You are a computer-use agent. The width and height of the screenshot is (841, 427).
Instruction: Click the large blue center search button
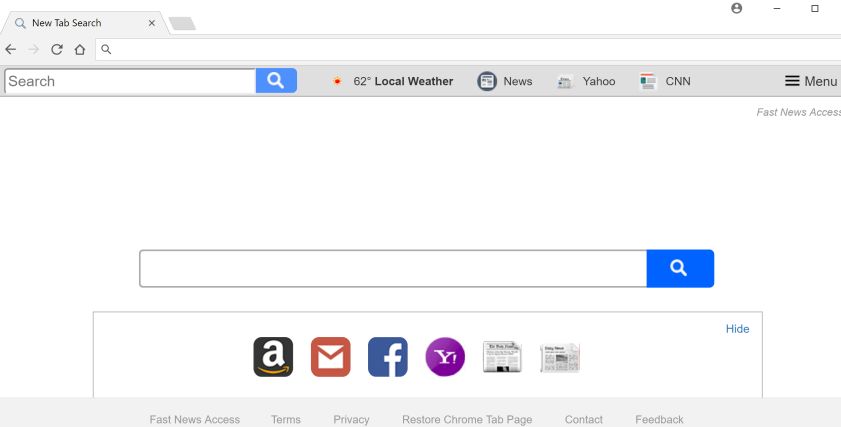tap(680, 268)
